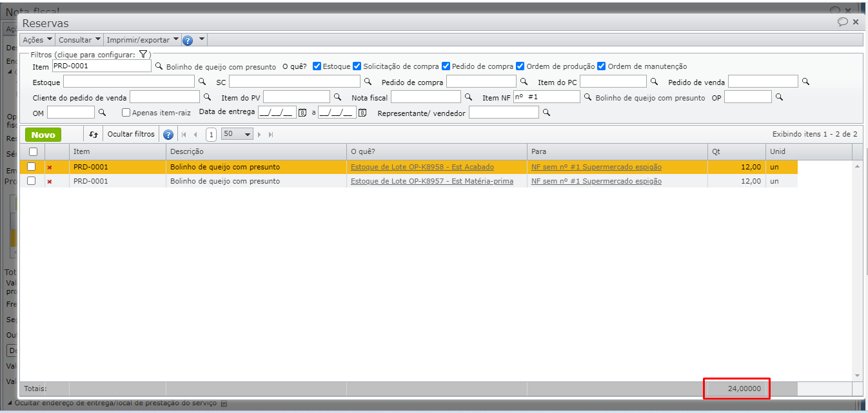Viewport: 868px width, 413px height.
Task: Uncheck the Estoque checkbox filter
Action: pyautogui.click(x=317, y=66)
